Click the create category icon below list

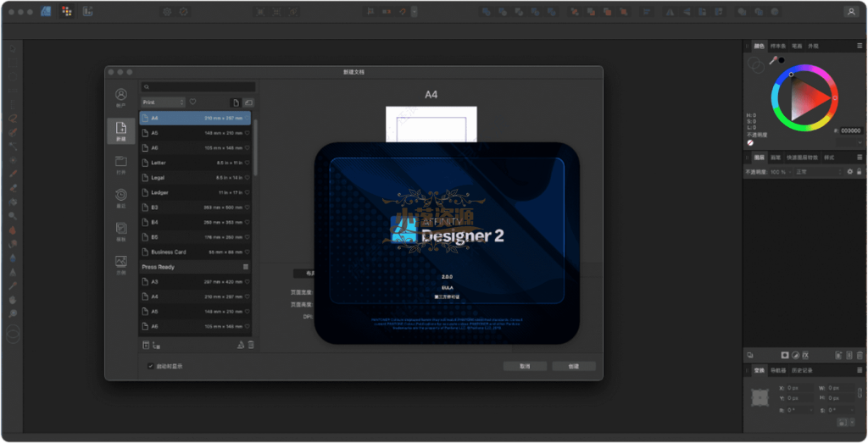point(156,345)
